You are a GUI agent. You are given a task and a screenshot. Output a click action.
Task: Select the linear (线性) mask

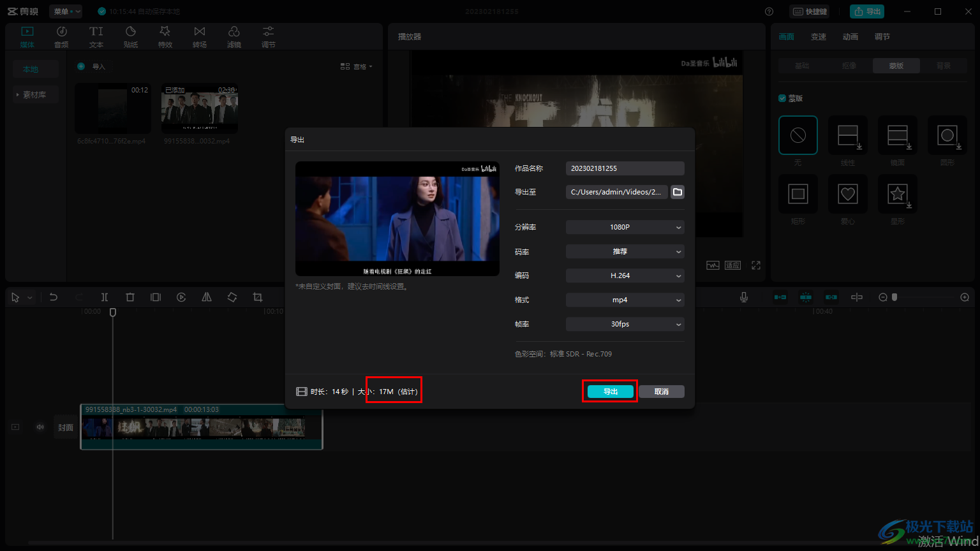click(x=848, y=135)
